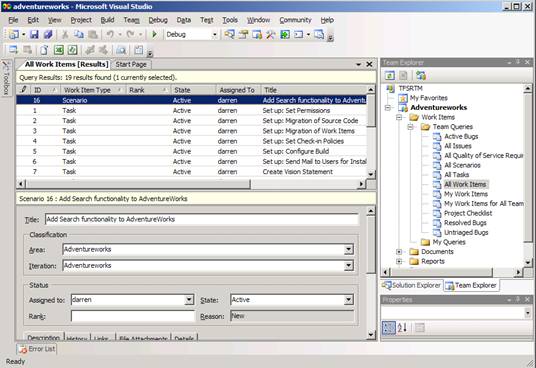
Task: Open the Debug configuration dropdown
Action: 214,35
